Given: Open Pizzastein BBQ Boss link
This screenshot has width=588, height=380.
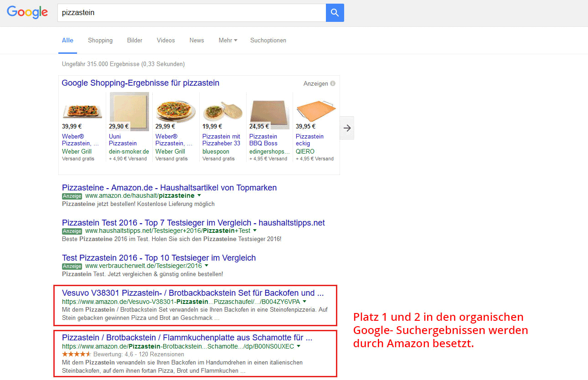Looking at the screenshot, I should (x=264, y=140).
